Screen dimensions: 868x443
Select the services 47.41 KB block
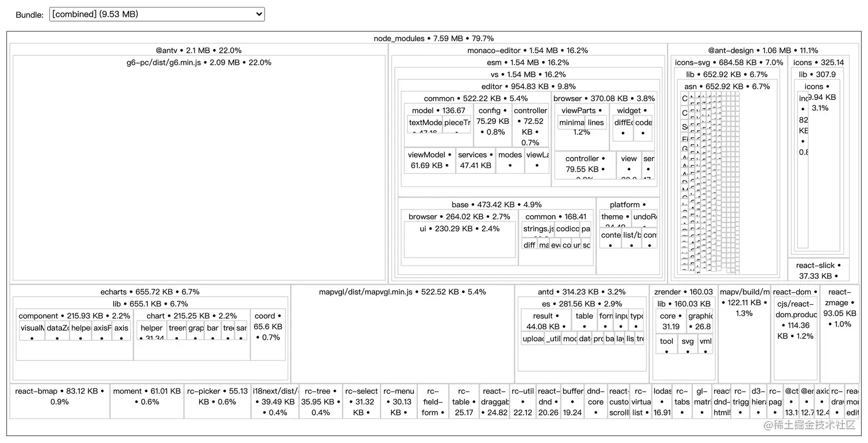(475, 161)
